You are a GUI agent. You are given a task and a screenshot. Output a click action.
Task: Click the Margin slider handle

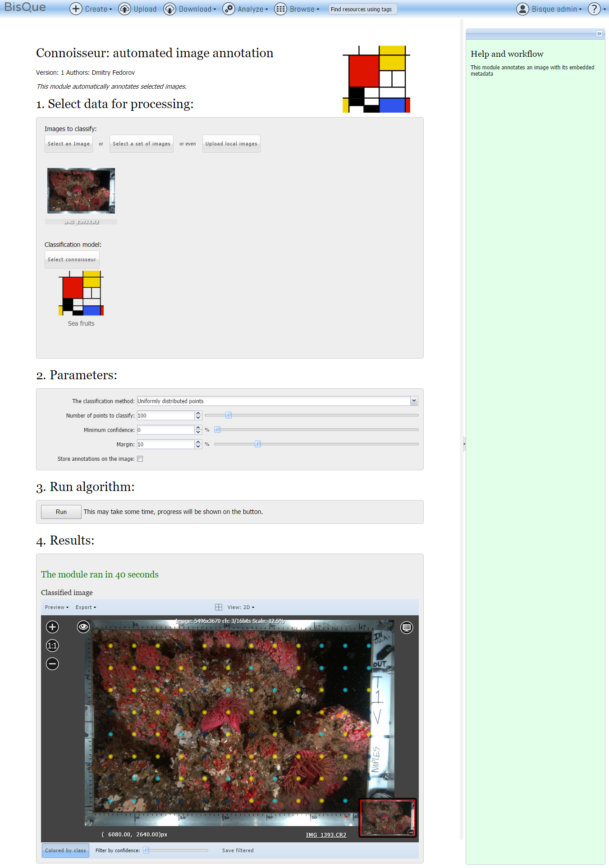[x=258, y=444]
